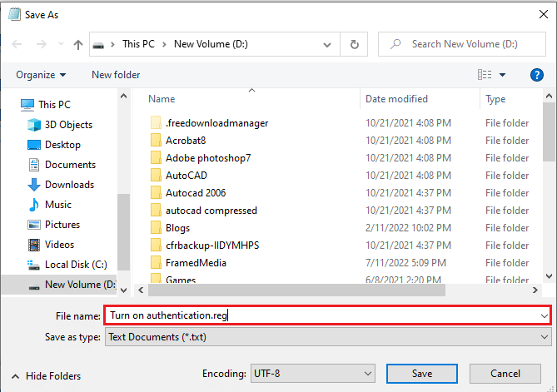Select New Volume (D:) in navigation pane
This screenshot has width=557, height=392.
(x=58, y=285)
